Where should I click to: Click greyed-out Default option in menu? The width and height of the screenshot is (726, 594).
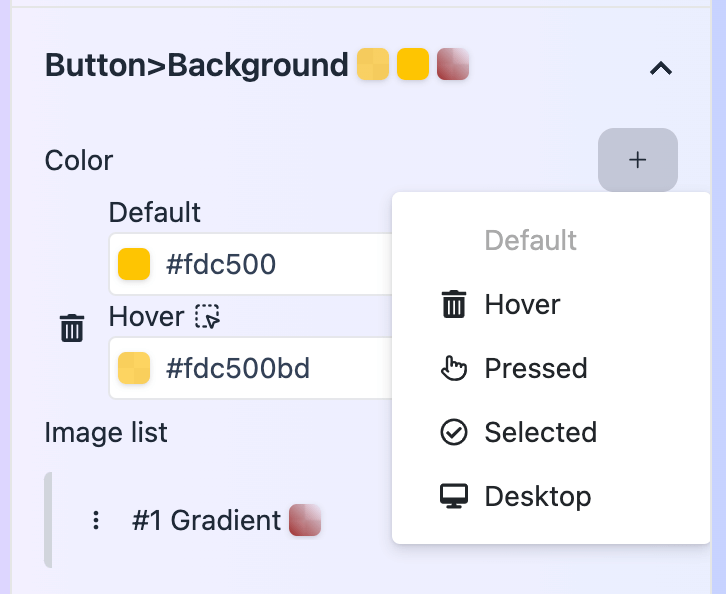coord(530,240)
